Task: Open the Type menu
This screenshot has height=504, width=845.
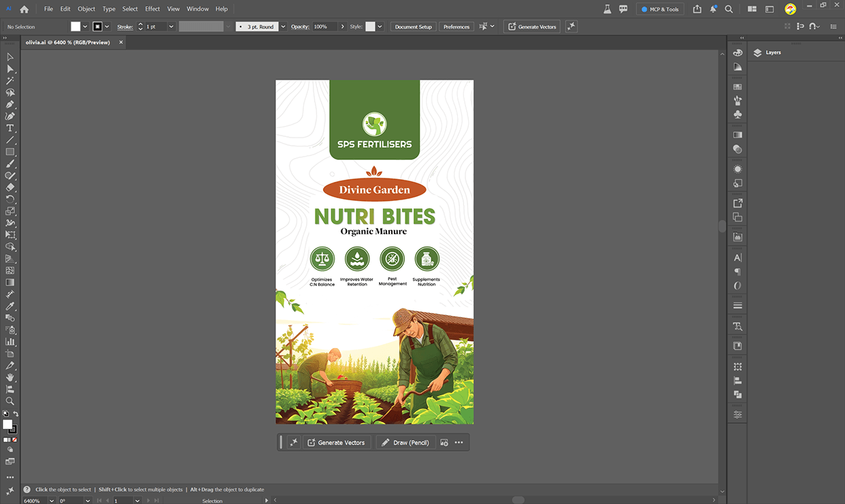Action: click(x=108, y=9)
